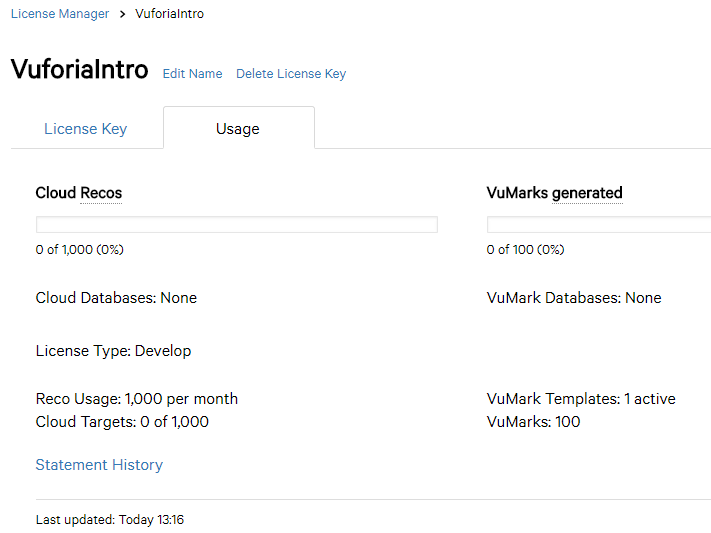This screenshot has height=533, width=711.
Task: Click License Type: Develop text
Action: pyautogui.click(x=113, y=351)
